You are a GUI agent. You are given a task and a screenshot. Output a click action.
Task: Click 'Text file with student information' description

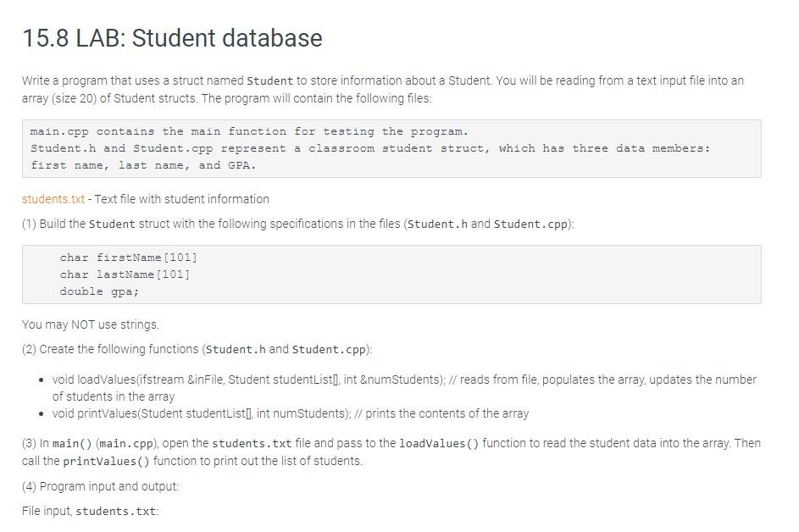pyautogui.click(x=182, y=199)
